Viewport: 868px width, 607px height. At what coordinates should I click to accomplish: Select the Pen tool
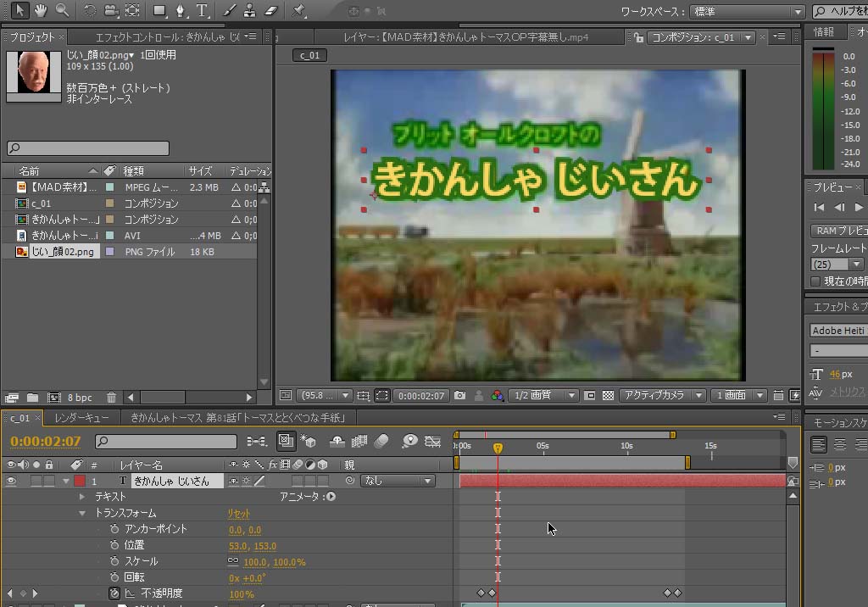(x=181, y=10)
